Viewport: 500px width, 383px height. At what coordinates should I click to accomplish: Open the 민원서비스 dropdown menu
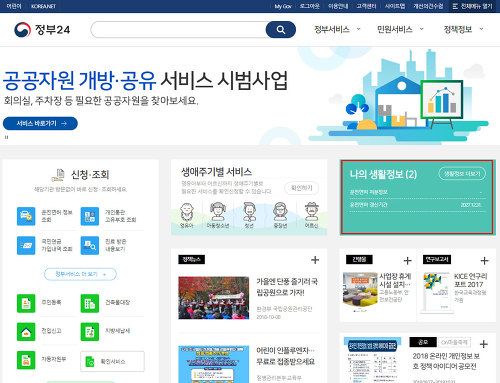pos(400,29)
